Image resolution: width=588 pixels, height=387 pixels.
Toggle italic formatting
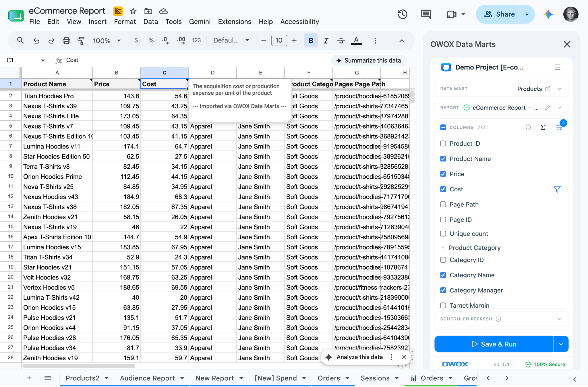coord(326,41)
